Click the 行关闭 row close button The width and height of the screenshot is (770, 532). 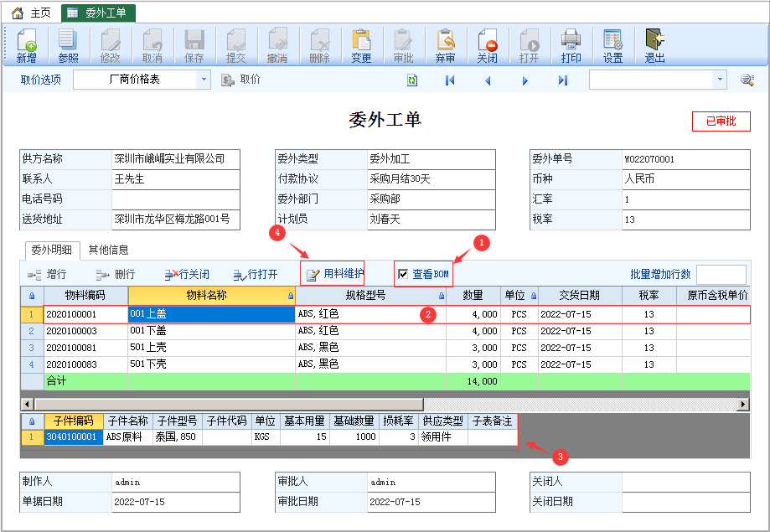(x=187, y=275)
